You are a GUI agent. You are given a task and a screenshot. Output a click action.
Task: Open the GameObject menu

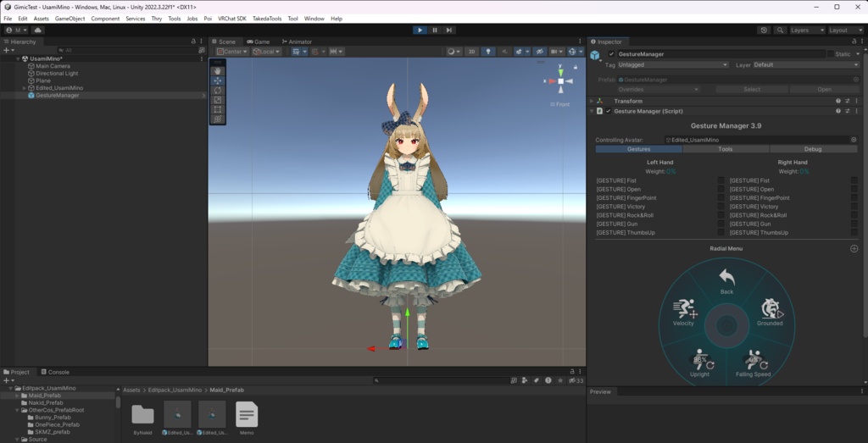click(x=70, y=19)
